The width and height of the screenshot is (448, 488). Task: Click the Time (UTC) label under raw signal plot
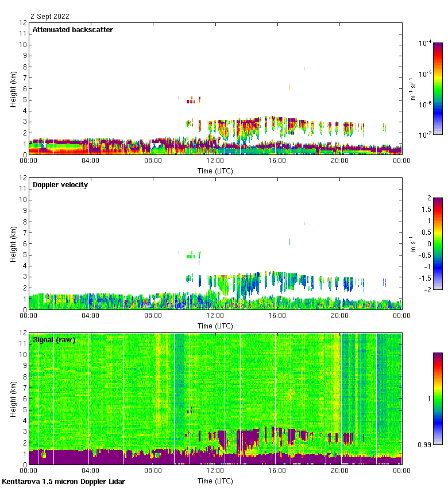point(215,481)
